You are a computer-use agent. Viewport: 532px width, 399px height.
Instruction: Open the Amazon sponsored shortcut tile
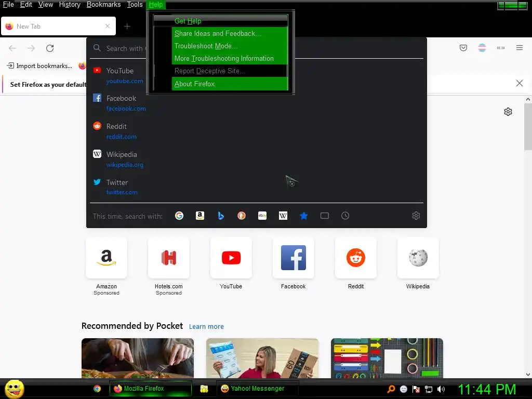[106, 258]
